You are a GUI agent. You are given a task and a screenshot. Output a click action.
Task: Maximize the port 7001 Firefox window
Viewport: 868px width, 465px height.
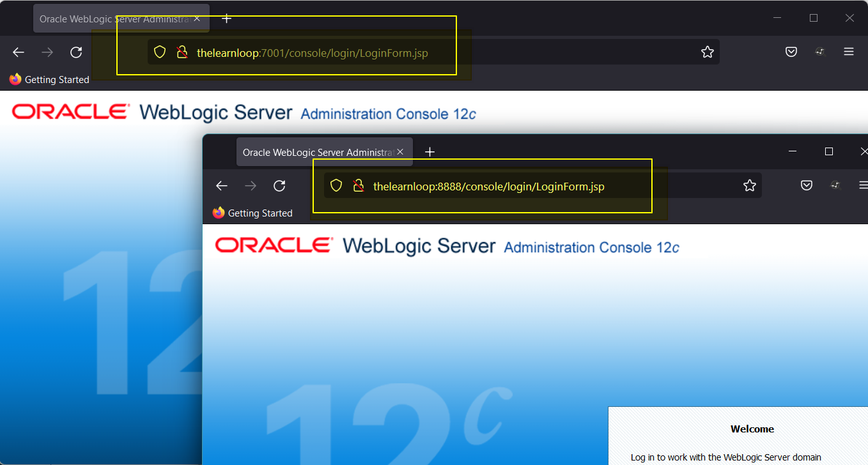point(814,19)
